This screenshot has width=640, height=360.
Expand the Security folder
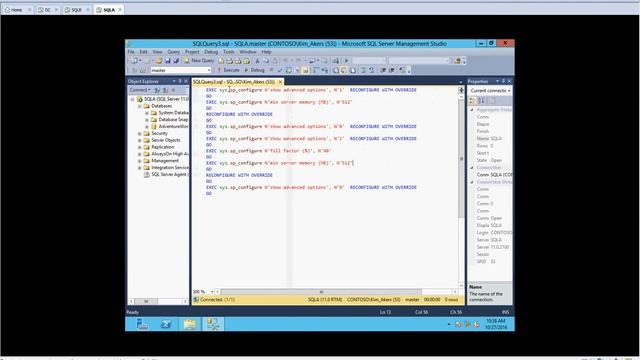pyautogui.click(x=140, y=133)
